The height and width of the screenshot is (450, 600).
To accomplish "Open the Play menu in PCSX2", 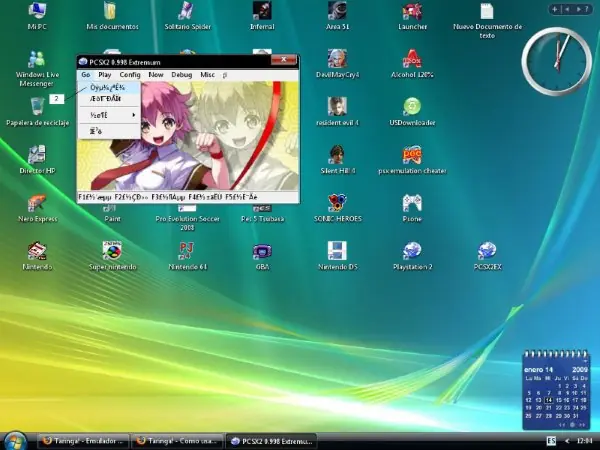I will point(104,75).
